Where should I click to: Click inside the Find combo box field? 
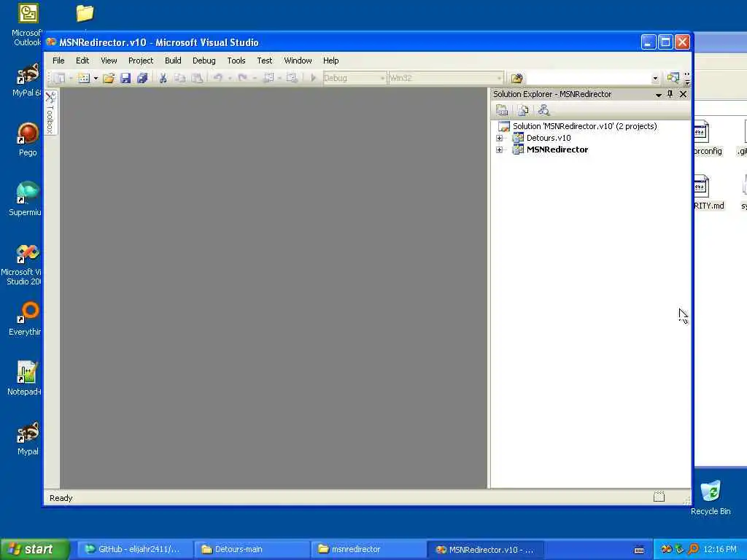(x=588, y=78)
